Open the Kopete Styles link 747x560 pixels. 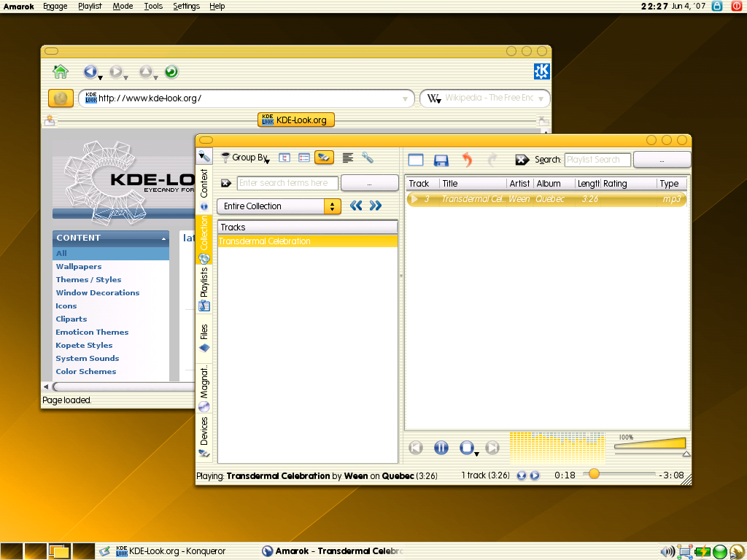coord(85,345)
